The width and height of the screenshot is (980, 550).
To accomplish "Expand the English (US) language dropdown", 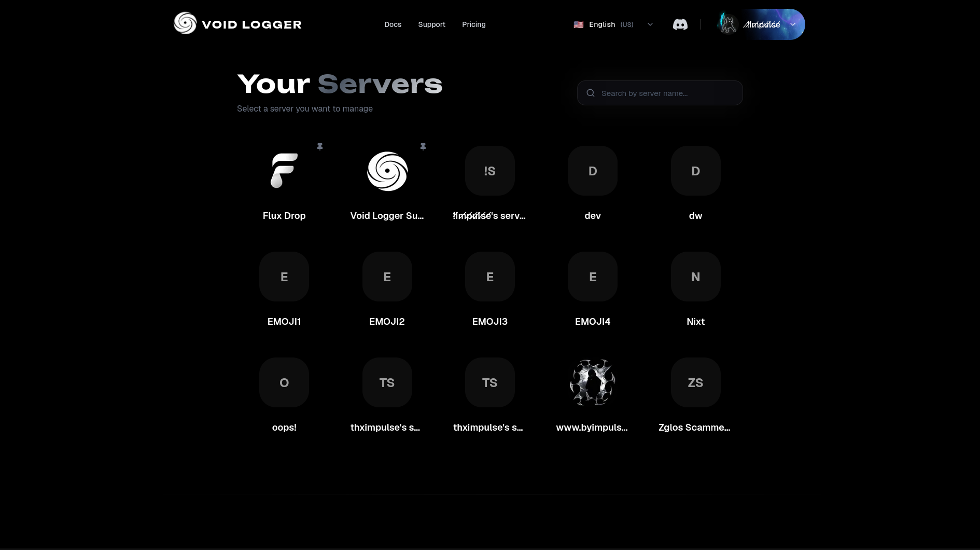I will pyautogui.click(x=613, y=24).
